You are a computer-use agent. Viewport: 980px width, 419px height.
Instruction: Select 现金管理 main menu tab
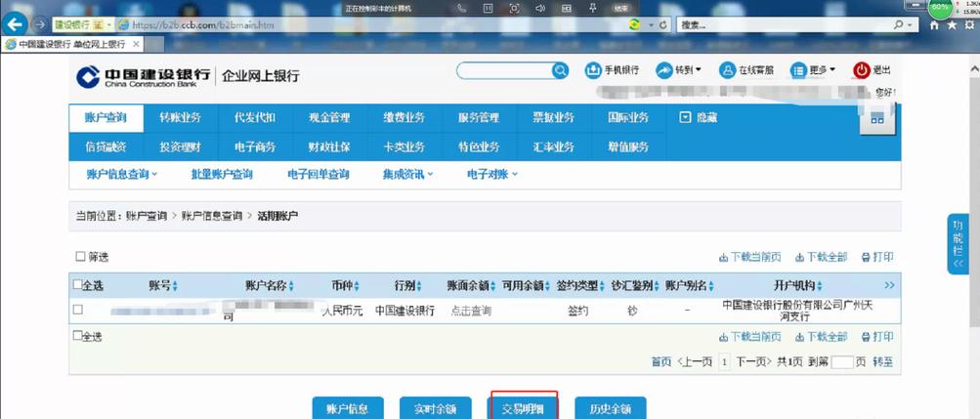click(x=329, y=118)
